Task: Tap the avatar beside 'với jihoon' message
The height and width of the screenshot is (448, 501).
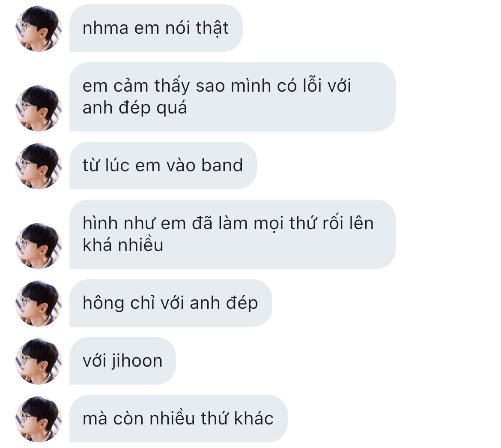Action: coord(39,361)
